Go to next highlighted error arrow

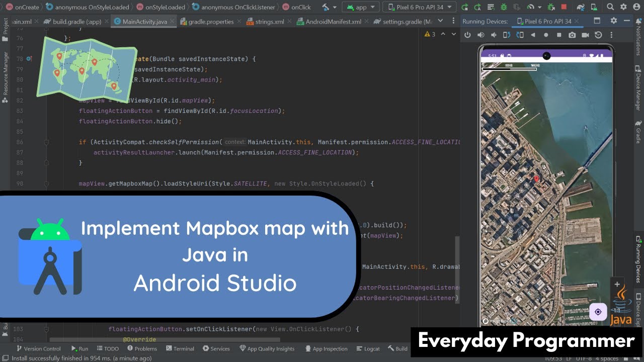[453, 34]
